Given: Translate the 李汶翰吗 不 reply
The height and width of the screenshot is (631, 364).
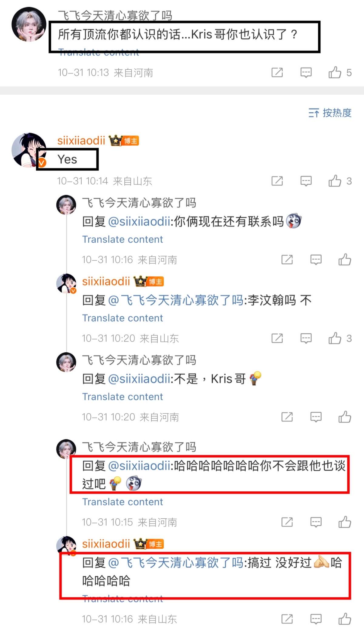Looking at the screenshot, I should 123,318.
